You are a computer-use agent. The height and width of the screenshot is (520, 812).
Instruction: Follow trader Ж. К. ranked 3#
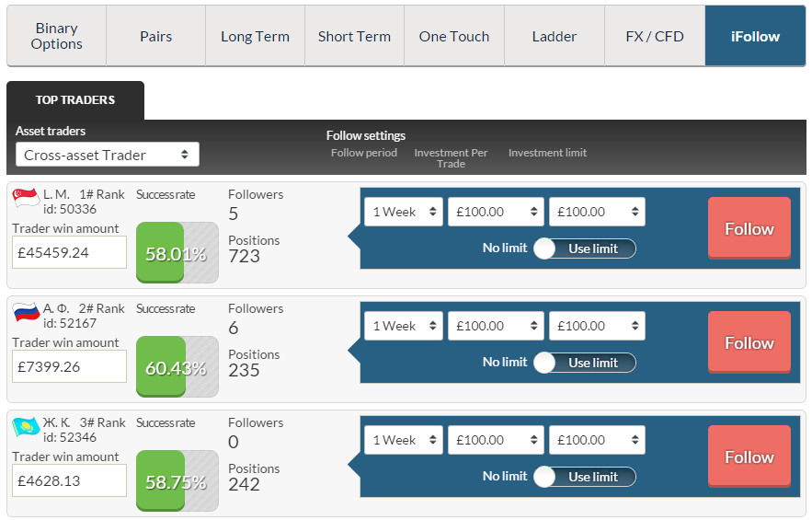[749, 456]
